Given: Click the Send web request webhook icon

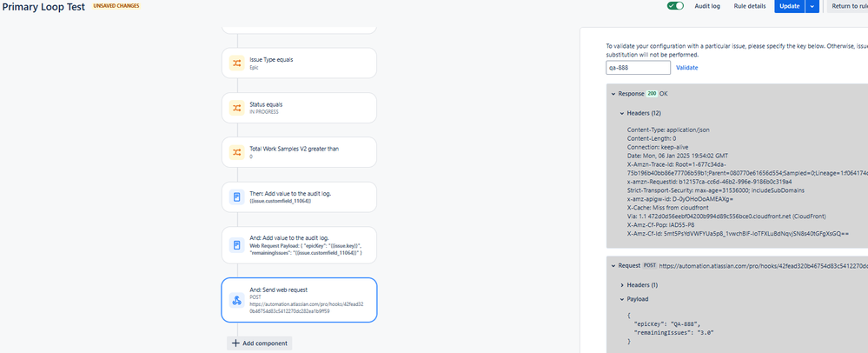Looking at the screenshot, I should coord(237,300).
